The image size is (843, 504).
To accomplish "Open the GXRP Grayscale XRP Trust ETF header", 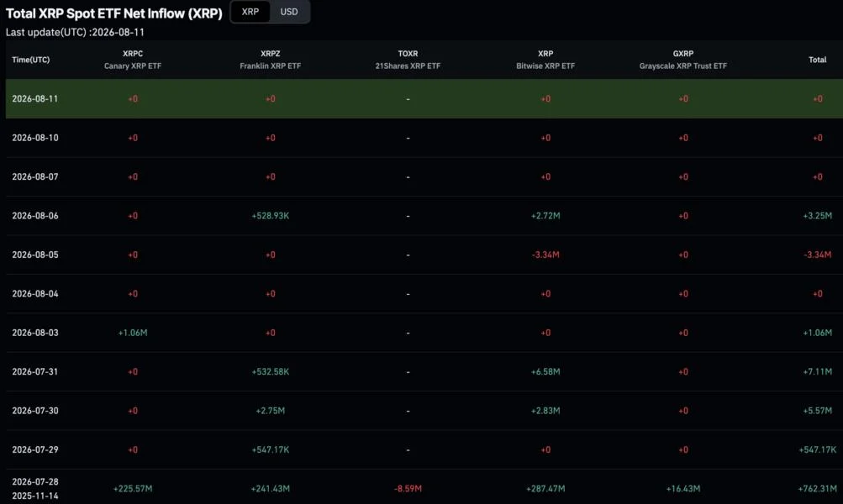I will 683,60.
